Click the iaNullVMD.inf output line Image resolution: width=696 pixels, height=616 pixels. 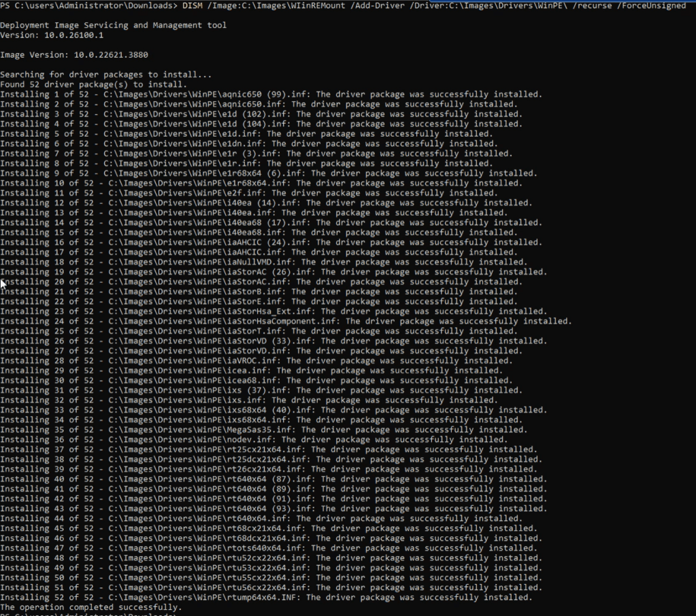pyautogui.click(x=263, y=262)
